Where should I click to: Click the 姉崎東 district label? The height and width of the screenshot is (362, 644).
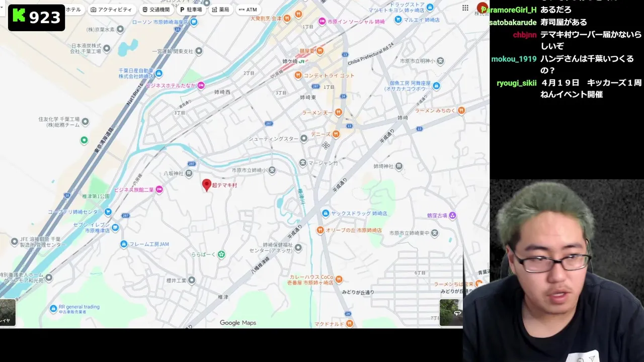pyautogui.click(x=308, y=98)
